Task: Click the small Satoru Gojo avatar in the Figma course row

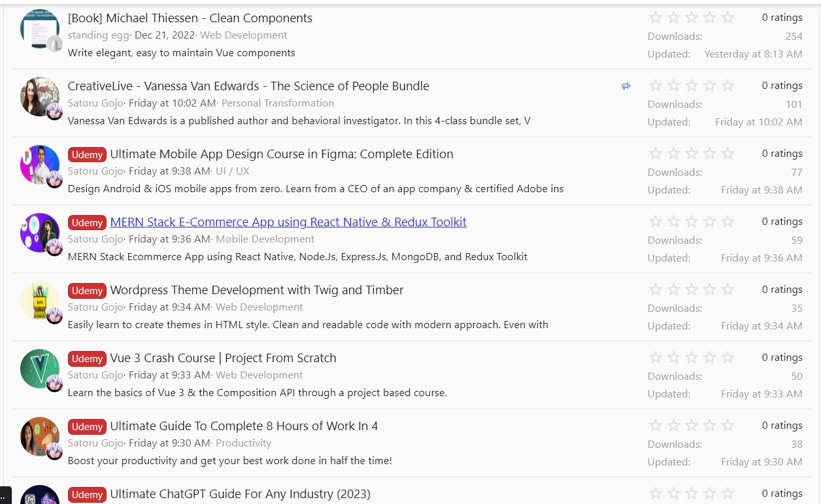Action: (x=55, y=179)
